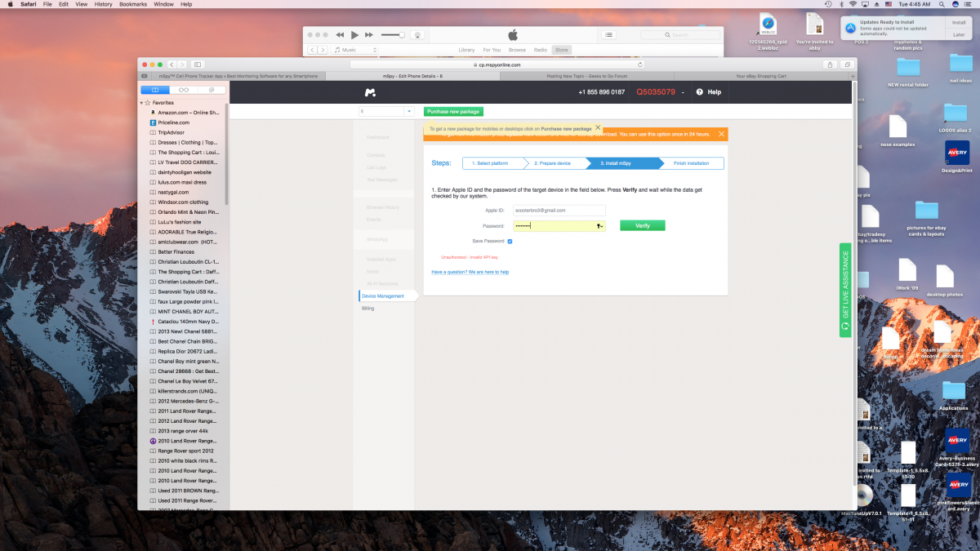
Task: Open the Safari Share button
Action: coord(830,64)
